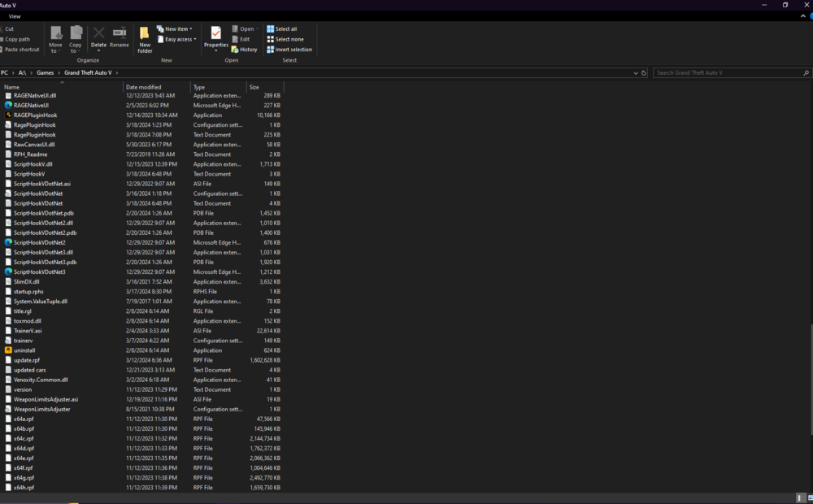
Task: Click the Edit ribbon item
Action: tap(241, 39)
